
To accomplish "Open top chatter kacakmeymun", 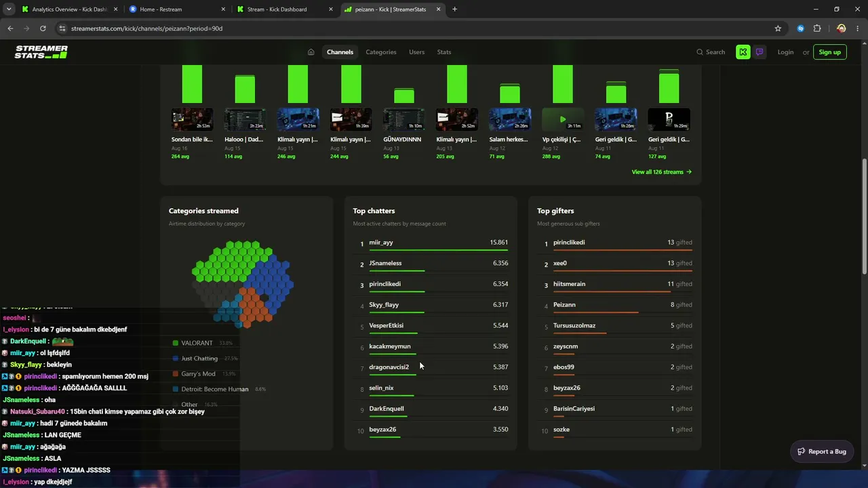I will (389, 346).
